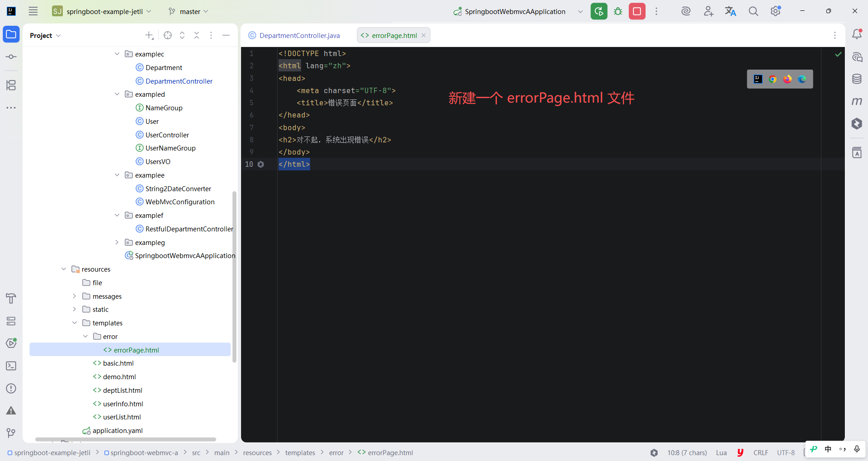Image resolution: width=868 pixels, height=461 pixels.
Task: Toggle IME Chinese input mode
Action: (x=828, y=449)
